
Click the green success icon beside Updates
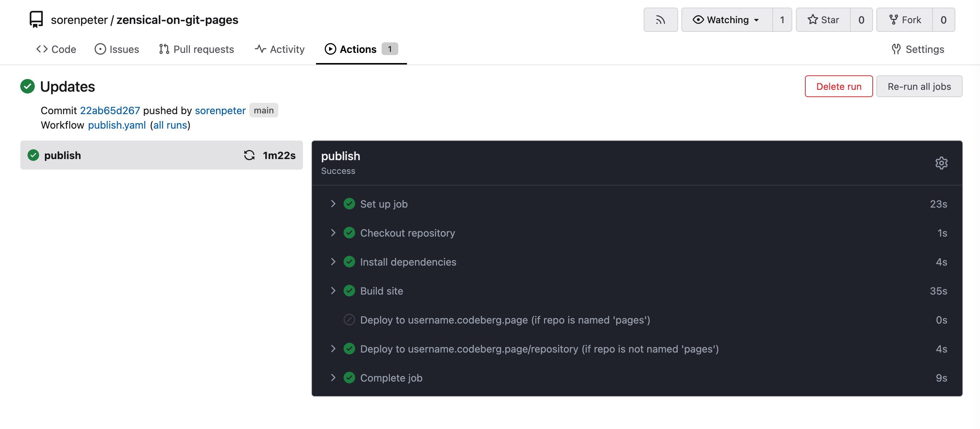click(28, 86)
